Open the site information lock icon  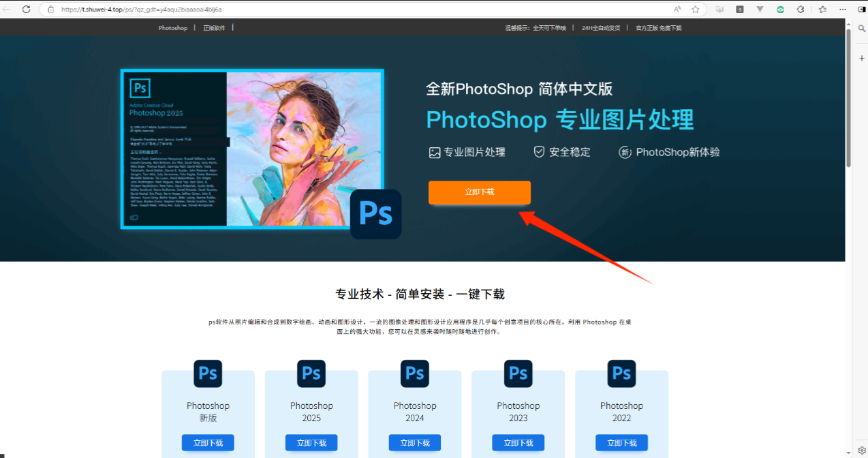[51, 10]
